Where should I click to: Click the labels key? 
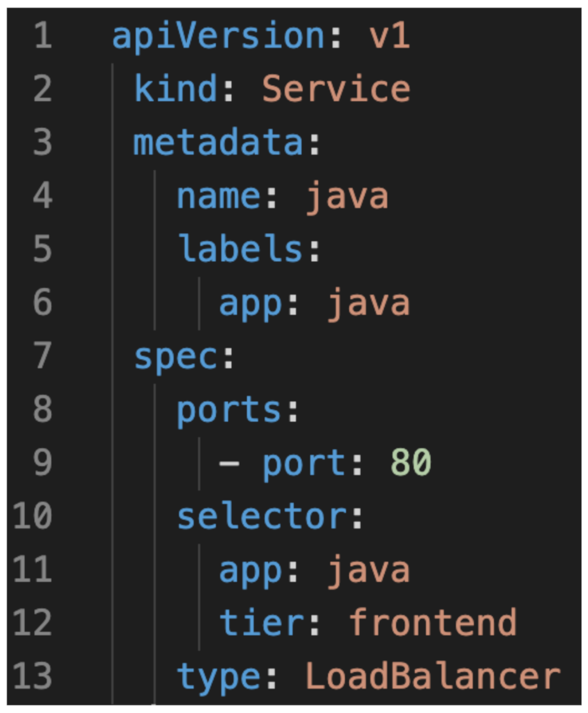click(x=240, y=250)
